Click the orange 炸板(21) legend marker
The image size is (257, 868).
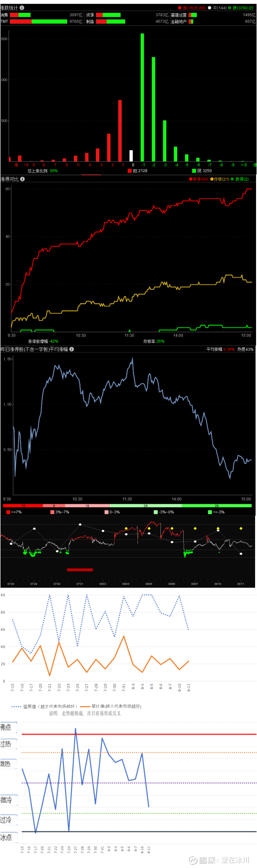[212, 179]
